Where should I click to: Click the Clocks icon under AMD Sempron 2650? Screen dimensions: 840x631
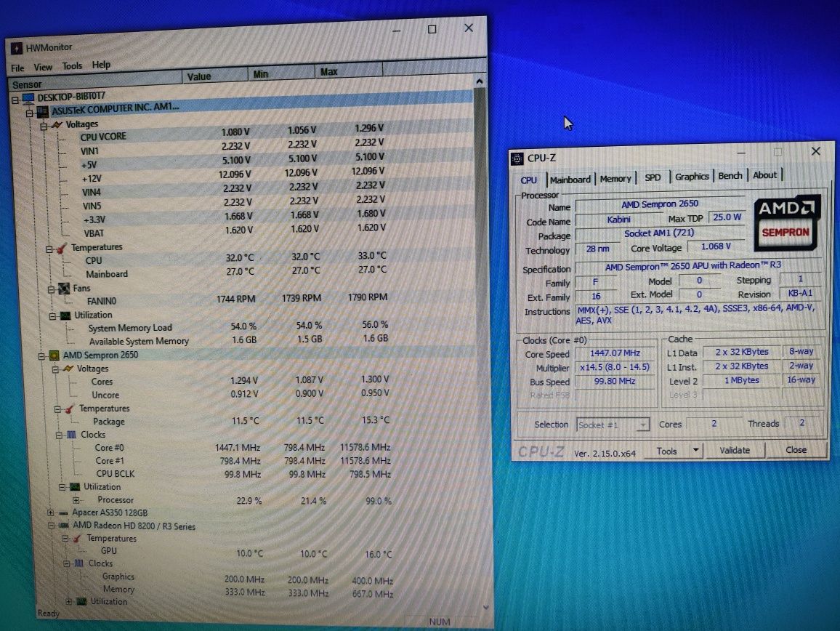pos(71,435)
